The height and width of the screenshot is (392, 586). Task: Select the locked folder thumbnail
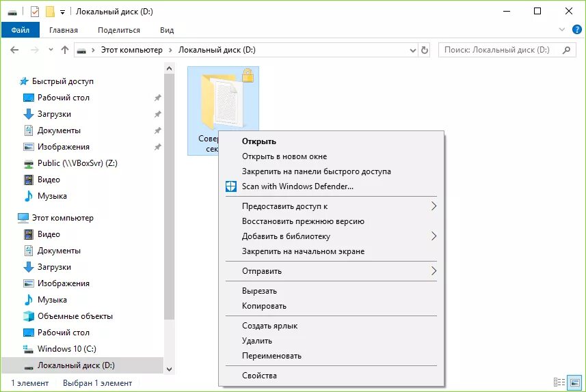click(223, 99)
